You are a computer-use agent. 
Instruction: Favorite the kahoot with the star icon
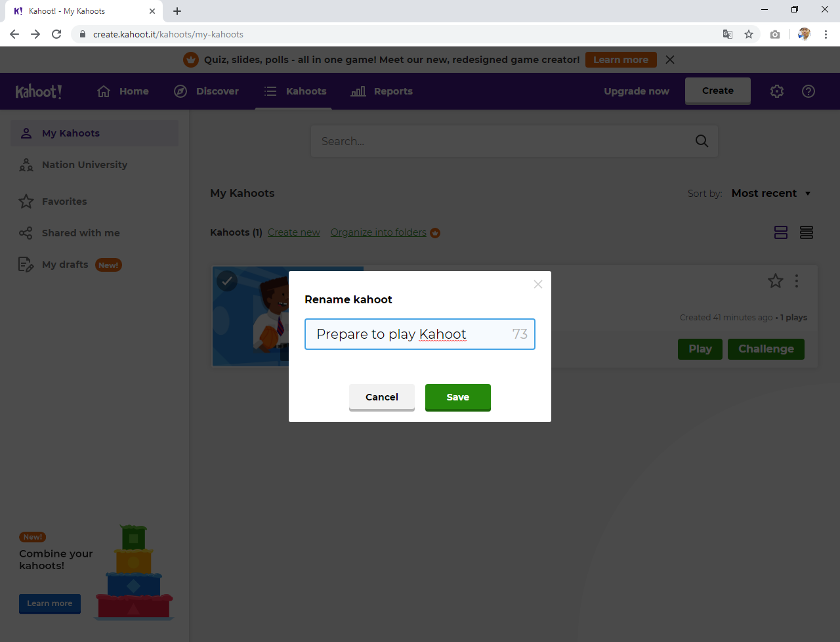(x=775, y=281)
